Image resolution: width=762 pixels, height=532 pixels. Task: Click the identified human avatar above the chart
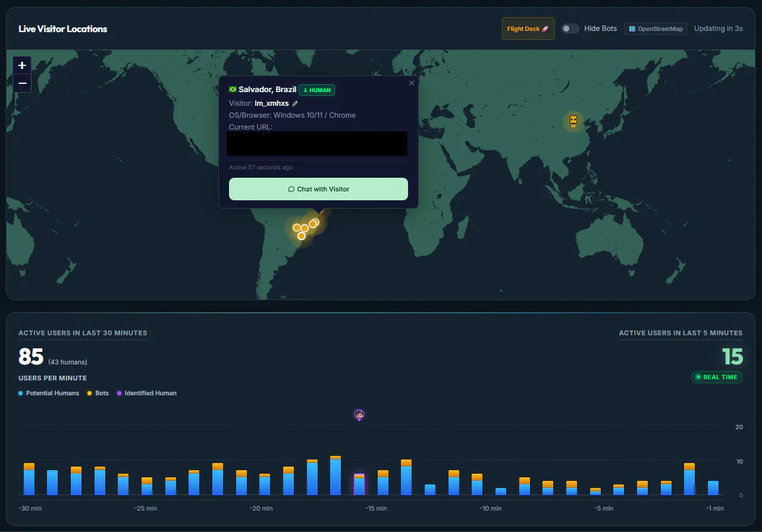pos(359,415)
